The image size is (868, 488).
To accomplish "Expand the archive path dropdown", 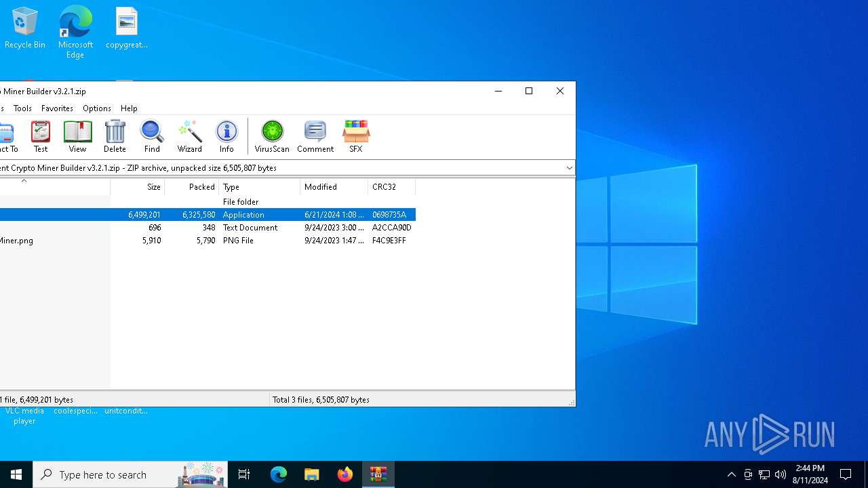I will tap(569, 168).
